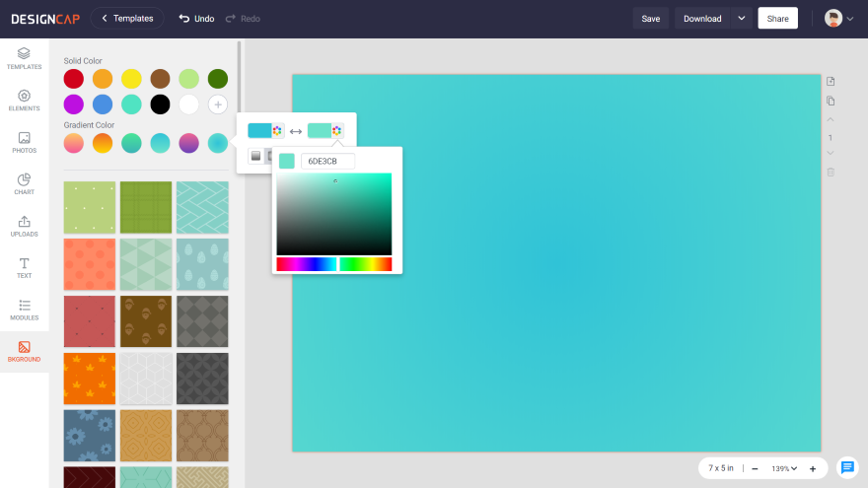
Task: Select the Bkground sidebar tab
Action: tap(24, 352)
